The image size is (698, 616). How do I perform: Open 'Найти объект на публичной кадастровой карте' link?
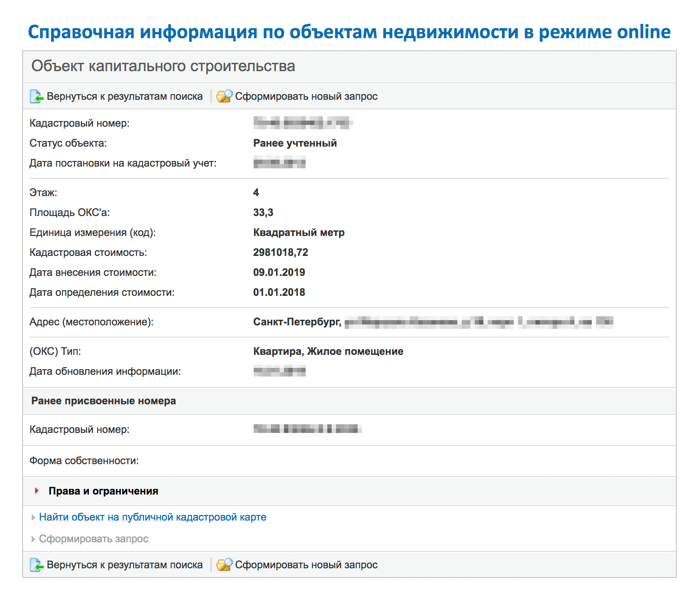click(153, 517)
